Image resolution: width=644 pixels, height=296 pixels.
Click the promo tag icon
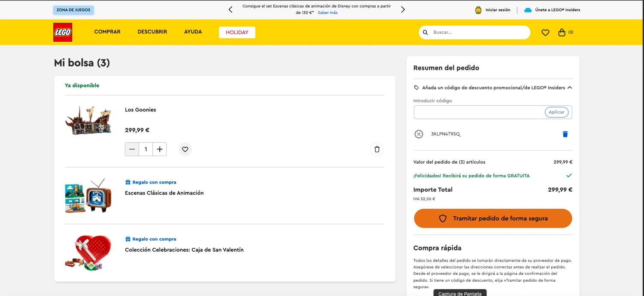416,88
